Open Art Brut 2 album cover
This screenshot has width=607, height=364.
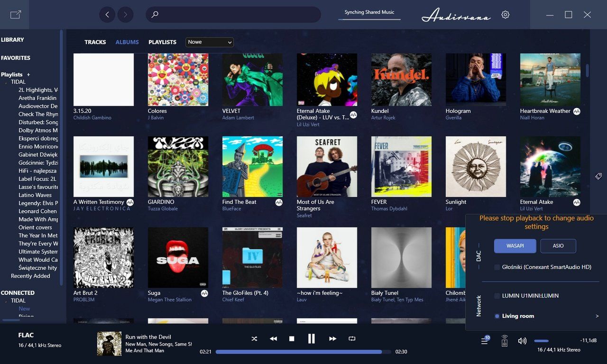[103, 257]
